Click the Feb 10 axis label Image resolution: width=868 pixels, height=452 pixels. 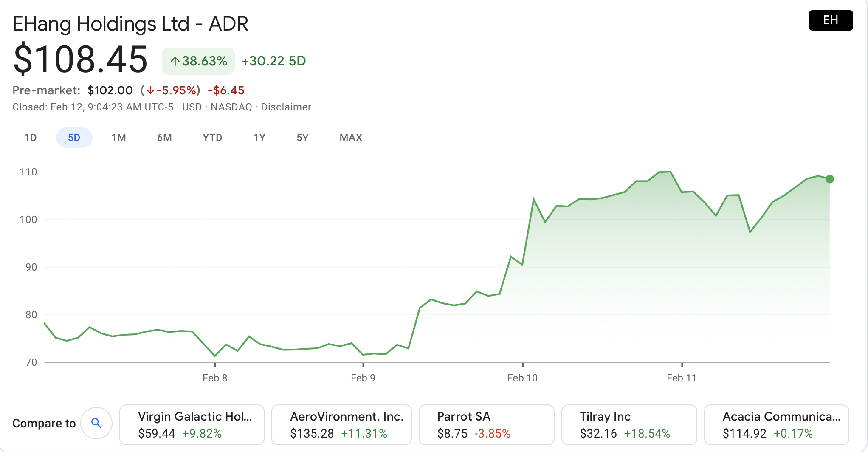(x=522, y=378)
